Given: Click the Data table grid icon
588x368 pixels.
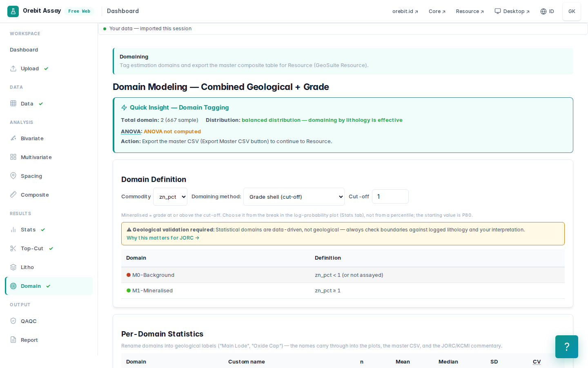Looking at the screenshot, I should point(13,103).
